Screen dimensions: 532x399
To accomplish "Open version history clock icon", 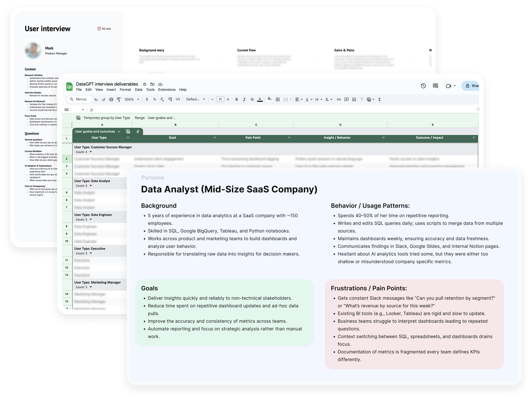I will click(x=423, y=86).
